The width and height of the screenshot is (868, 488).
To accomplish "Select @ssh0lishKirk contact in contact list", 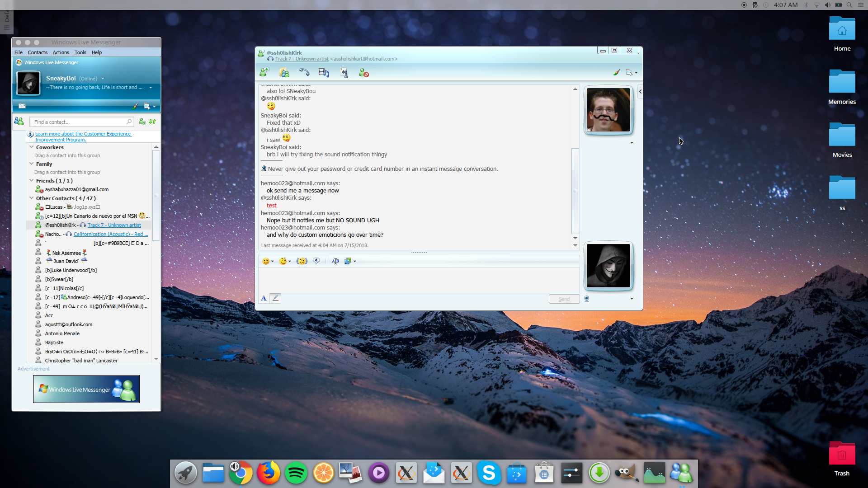I will 60,225.
